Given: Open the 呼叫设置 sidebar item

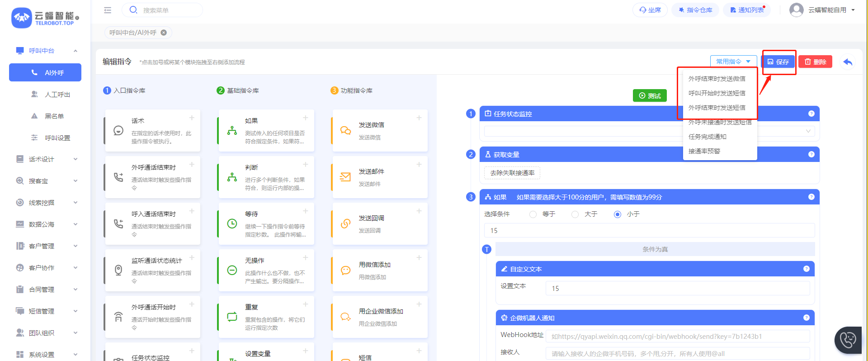Looking at the screenshot, I should [x=45, y=138].
